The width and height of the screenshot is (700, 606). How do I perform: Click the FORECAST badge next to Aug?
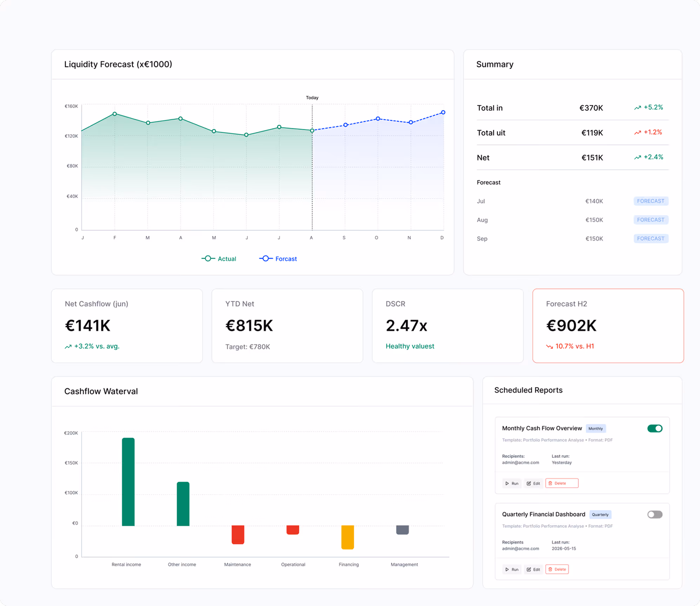(x=651, y=220)
